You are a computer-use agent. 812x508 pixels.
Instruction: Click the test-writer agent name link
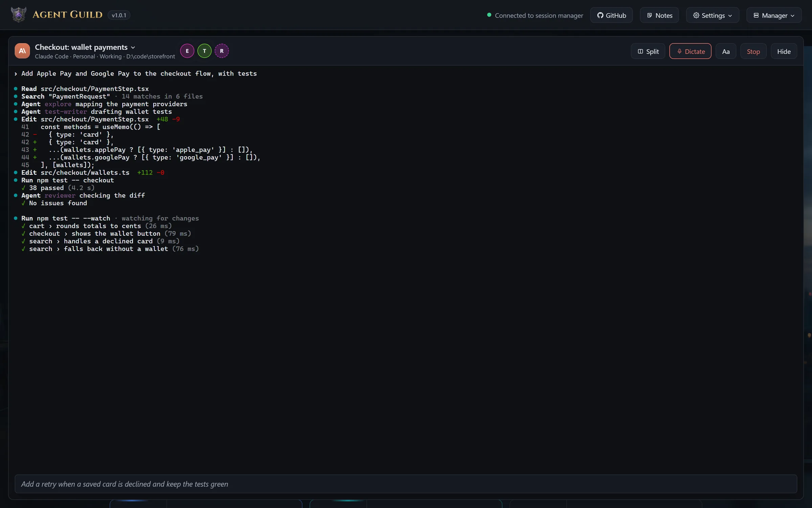66,112
